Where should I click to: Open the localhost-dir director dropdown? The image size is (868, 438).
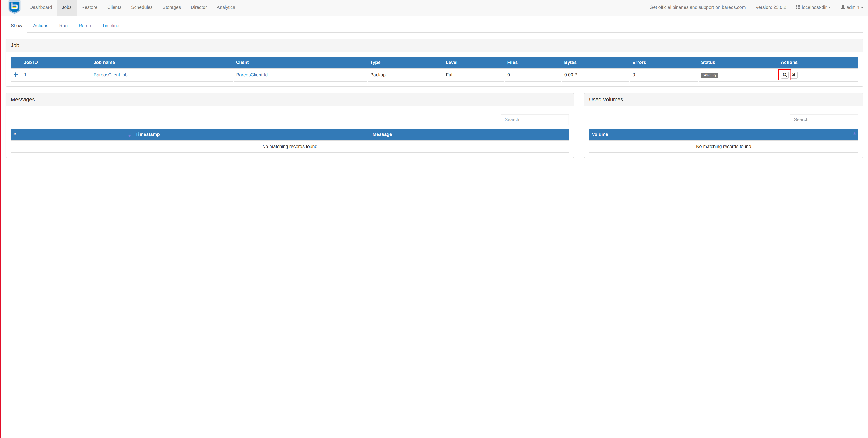(813, 7)
